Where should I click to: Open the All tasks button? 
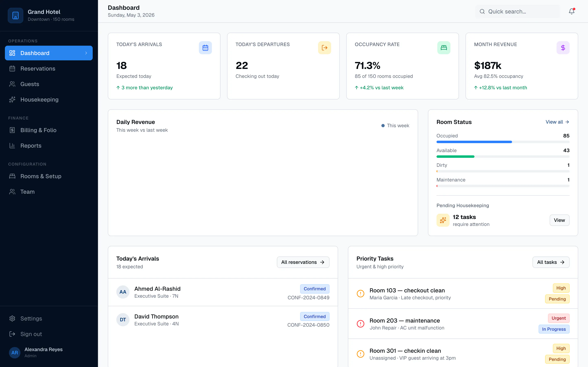click(551, 262)
